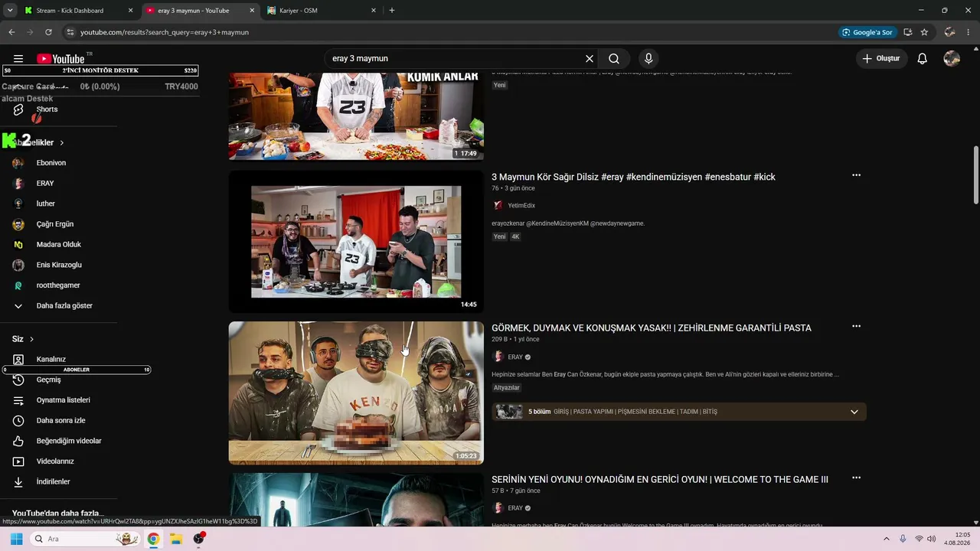
Task: Close the 'Stream - Kick Dashboard' tab
Action: tap(130, 11)
